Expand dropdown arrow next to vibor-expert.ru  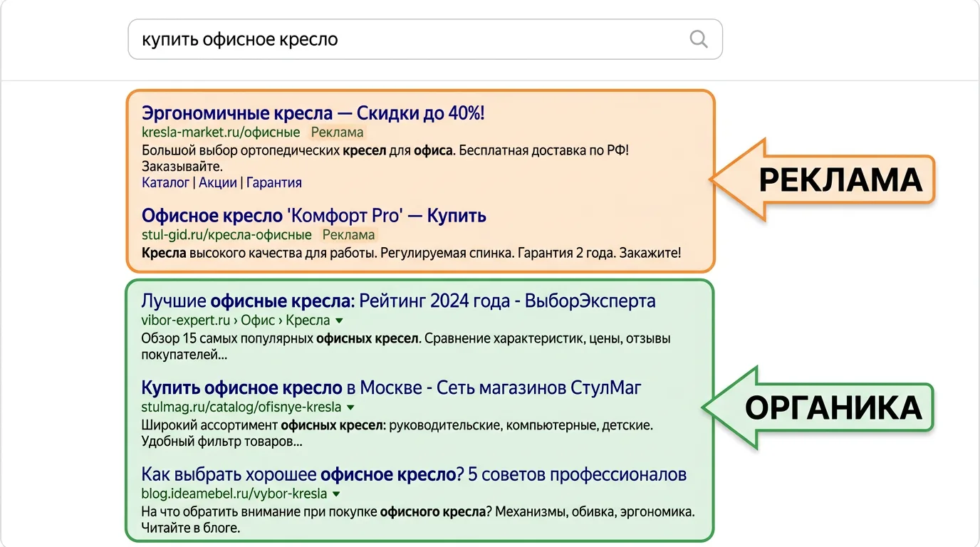339,321
